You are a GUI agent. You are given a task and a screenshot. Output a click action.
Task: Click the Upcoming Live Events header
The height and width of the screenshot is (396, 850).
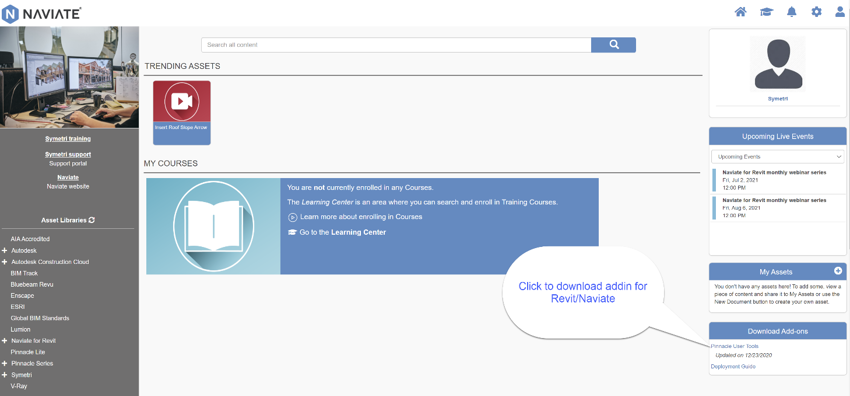[x=777, y=136]
